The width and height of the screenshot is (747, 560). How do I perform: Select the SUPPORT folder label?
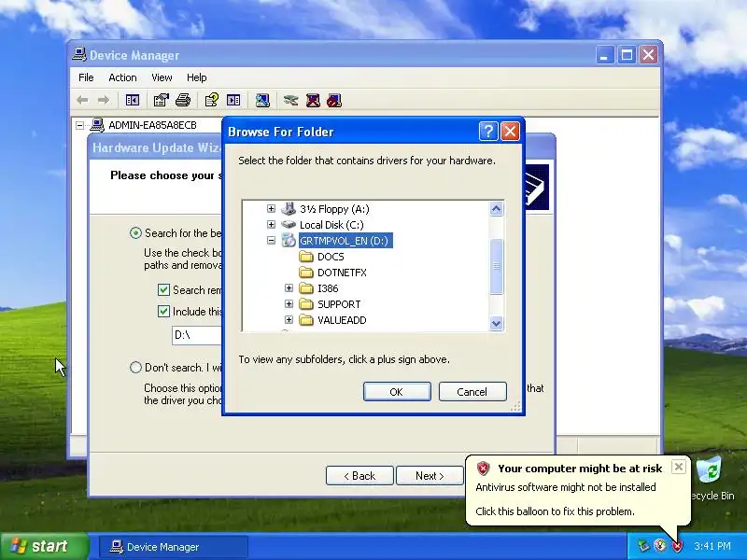339,304
